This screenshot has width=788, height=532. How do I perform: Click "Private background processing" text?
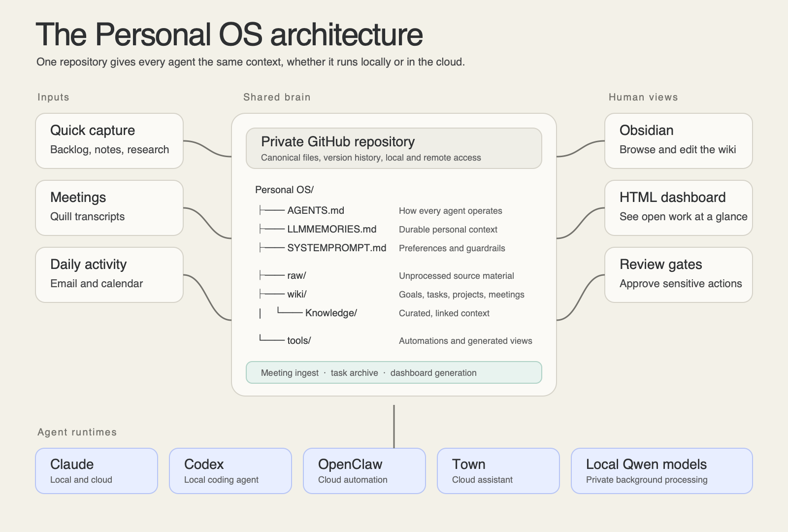(647, 480)
